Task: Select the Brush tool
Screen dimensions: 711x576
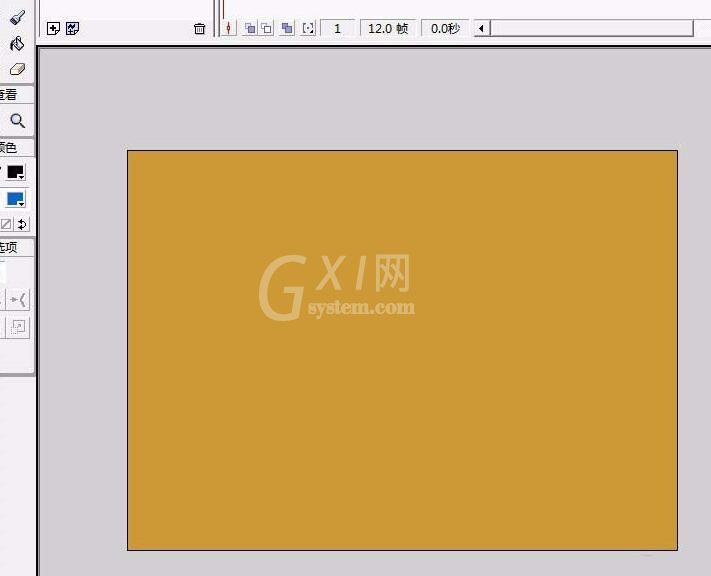Action: [x=17, y=17]
